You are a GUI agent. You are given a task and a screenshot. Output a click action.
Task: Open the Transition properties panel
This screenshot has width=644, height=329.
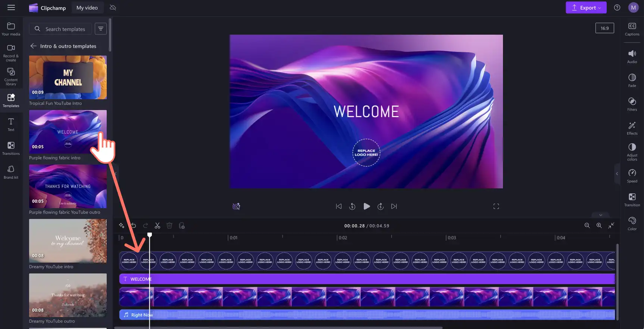632,200
